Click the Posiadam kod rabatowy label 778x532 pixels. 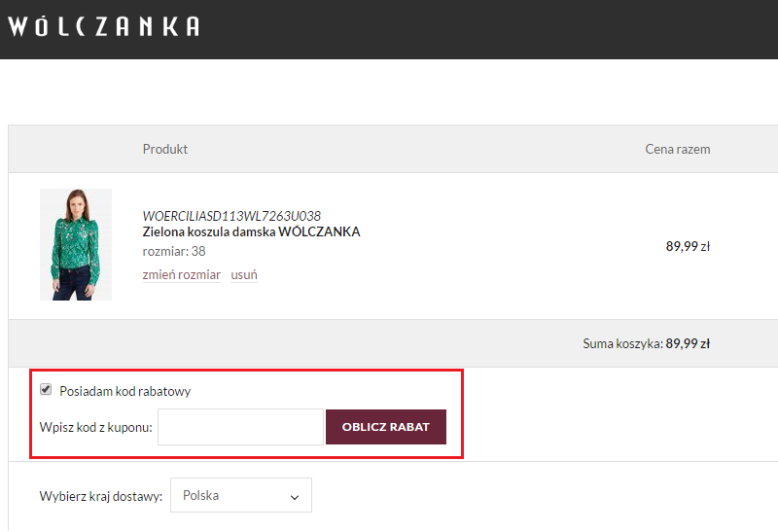[125, 391]
